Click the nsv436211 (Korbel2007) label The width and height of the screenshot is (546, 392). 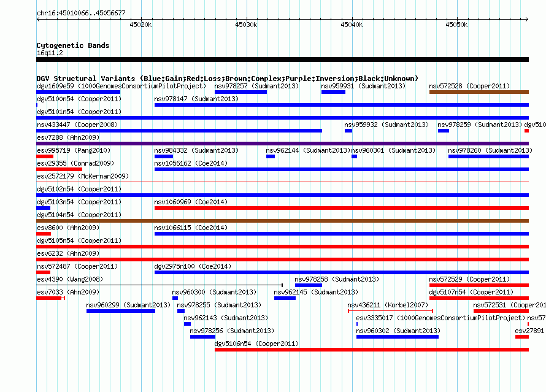[388, 305]
